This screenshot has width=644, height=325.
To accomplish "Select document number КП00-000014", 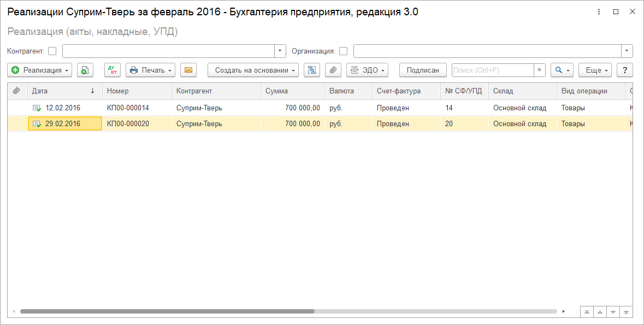I will 128,108.
